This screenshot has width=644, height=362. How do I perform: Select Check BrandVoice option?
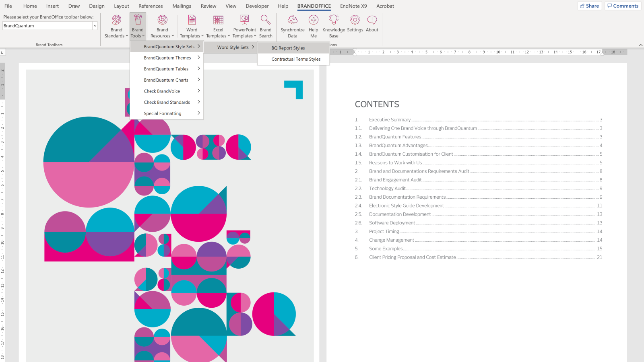[x=161, y=91]
